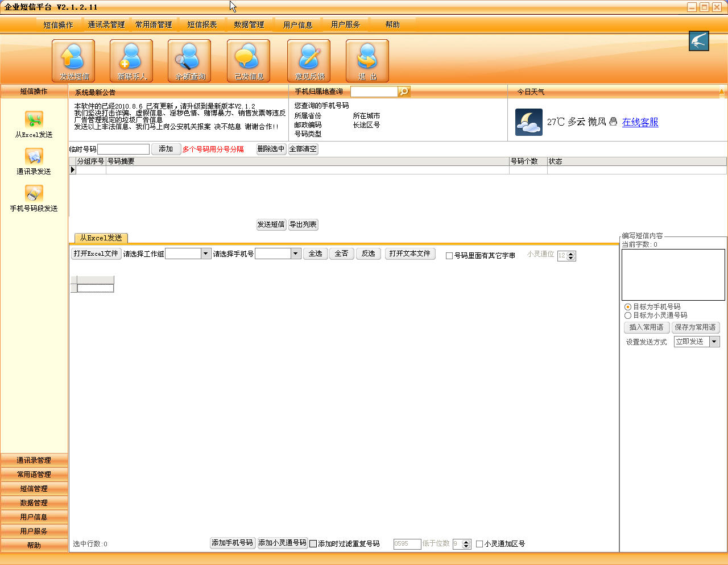Image resolution: width=728 pixels, height=565 pixels.
Task: Click the 全部清空 button
Action: (x=303, y=149)
